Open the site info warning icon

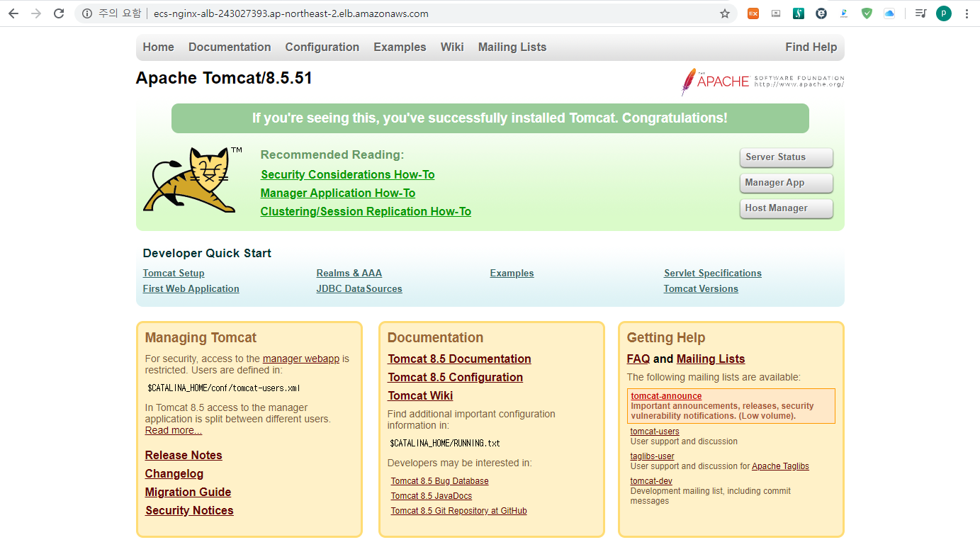[x=87, y=13]
